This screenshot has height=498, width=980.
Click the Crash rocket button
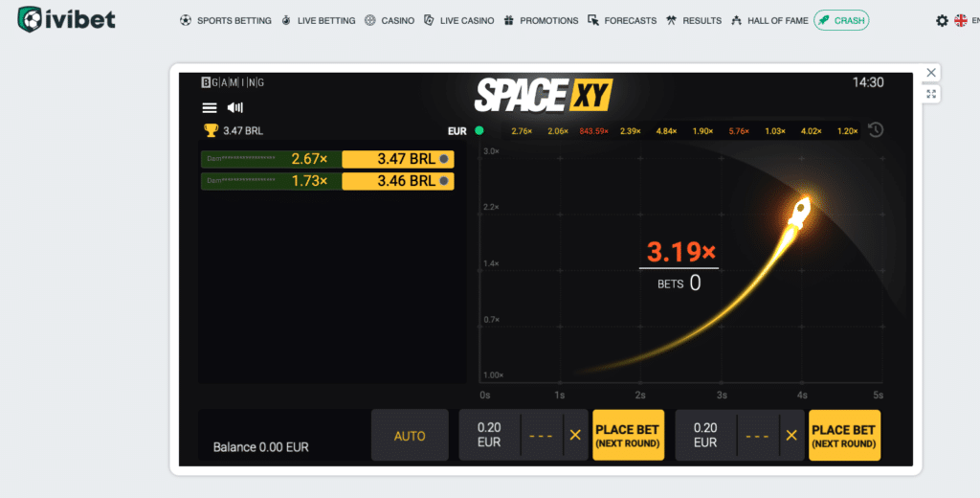point(841,21)
